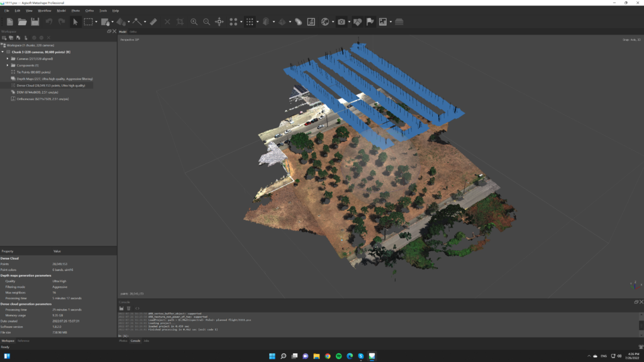
Task: Expand the Cameras folder in Workspace
Action: [8, 58]
